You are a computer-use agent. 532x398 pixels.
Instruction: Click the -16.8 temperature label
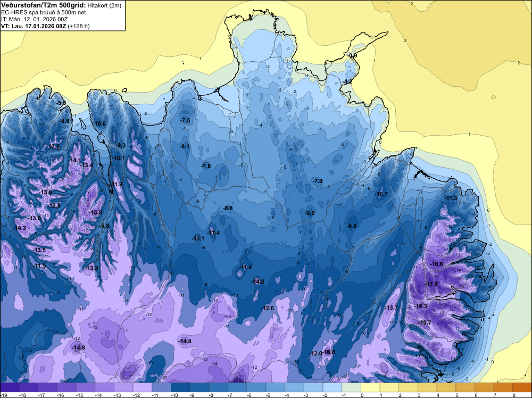click(329, 352)
